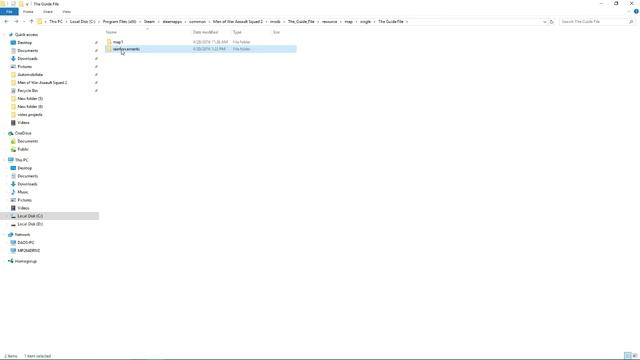640x360 pixels.
Task: Jump to common in address path
Action: click(x=197, y=22)
